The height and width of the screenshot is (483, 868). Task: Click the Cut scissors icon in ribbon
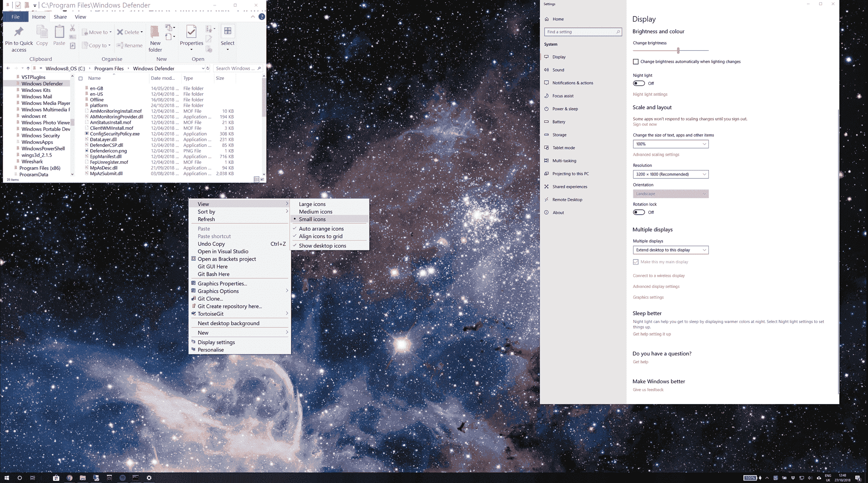72,29
